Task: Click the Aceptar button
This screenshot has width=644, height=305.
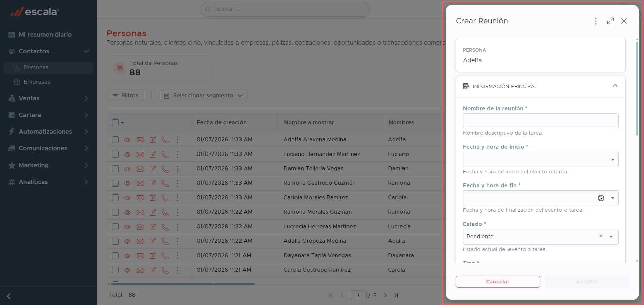Action: (587, 282)
